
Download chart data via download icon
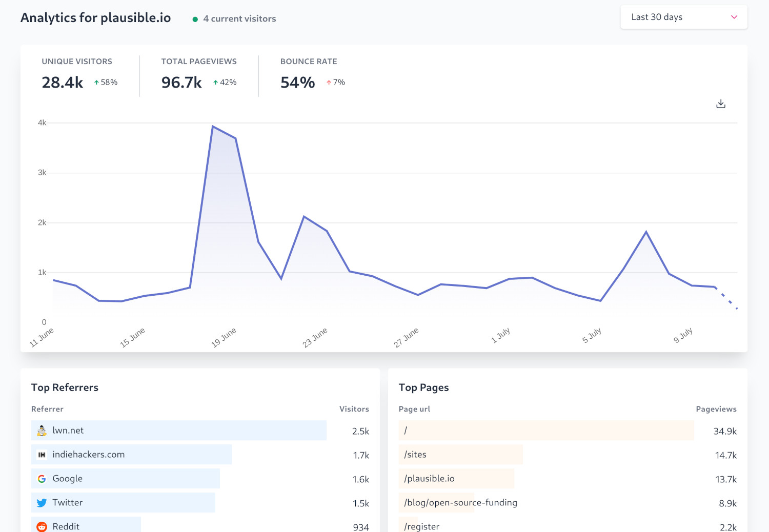721,104
